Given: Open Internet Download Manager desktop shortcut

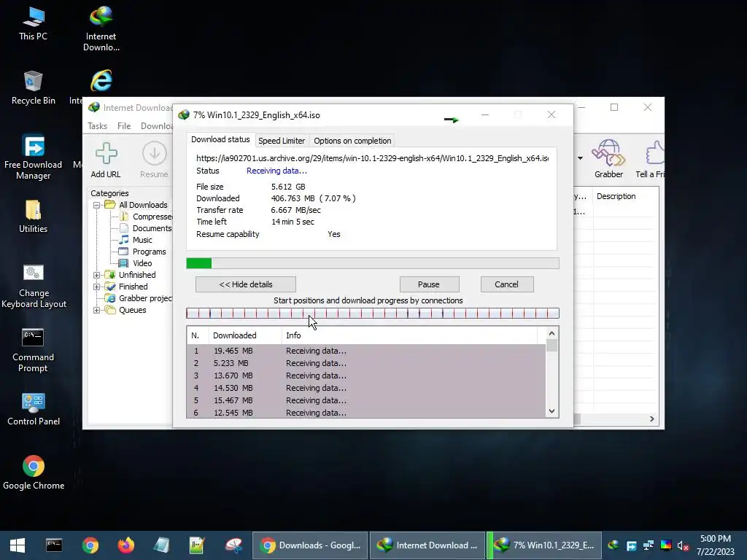Looking at the screenshot, I should [x=101, y=28].
